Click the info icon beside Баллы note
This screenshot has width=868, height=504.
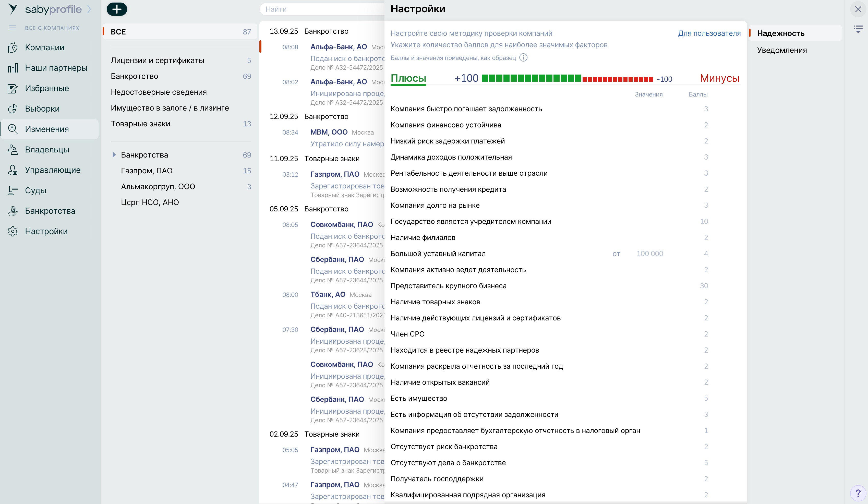[523, 57]
